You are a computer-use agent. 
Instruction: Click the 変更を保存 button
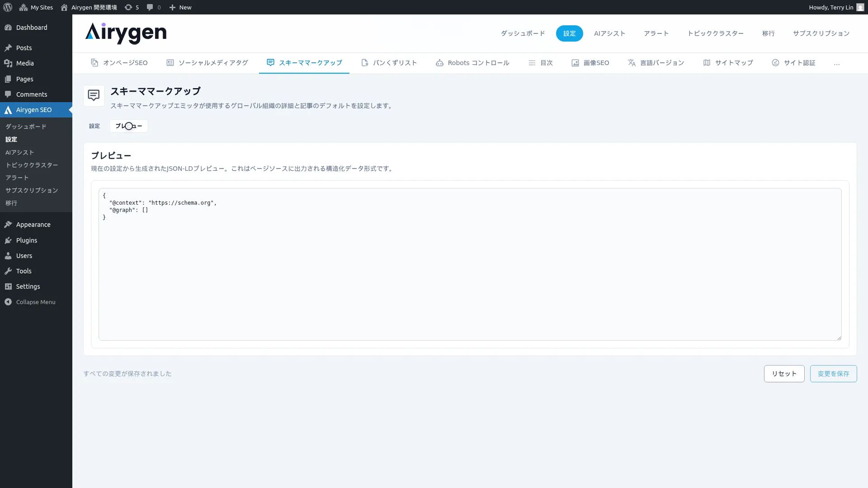834,374
